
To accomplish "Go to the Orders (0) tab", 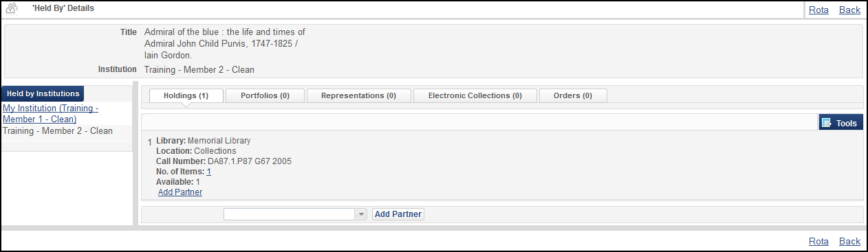I will [573, 95].
